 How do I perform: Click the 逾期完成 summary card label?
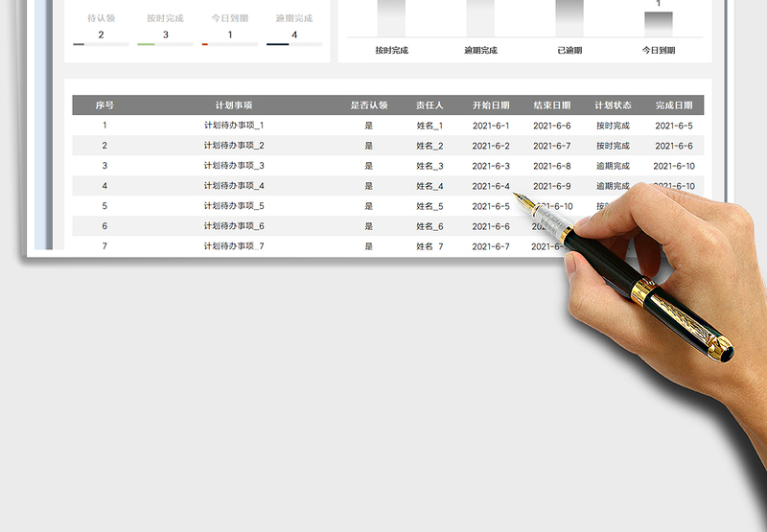click(x=294, y=18)
